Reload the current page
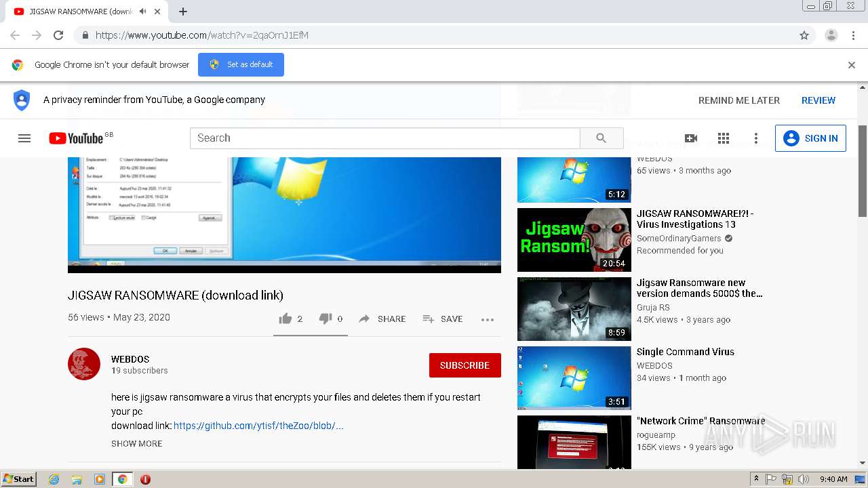Screen dimensions: 868x488 tap(58, 35)
